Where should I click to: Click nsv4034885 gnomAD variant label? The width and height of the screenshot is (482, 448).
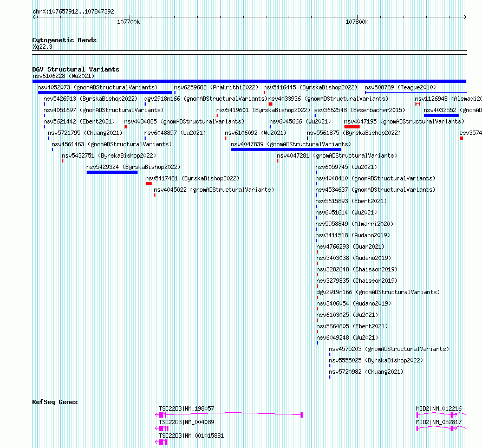pos(184,121)
